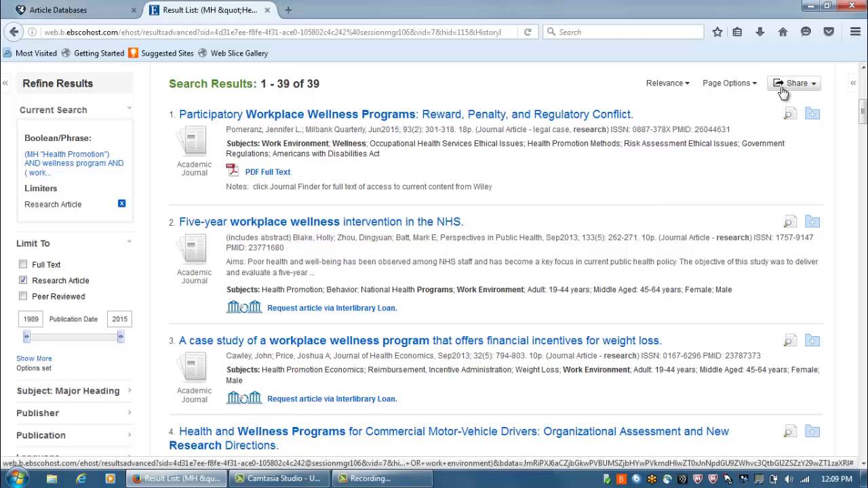Reload the current page
Screen dimensions: 868x488
(x=528, y=32)
